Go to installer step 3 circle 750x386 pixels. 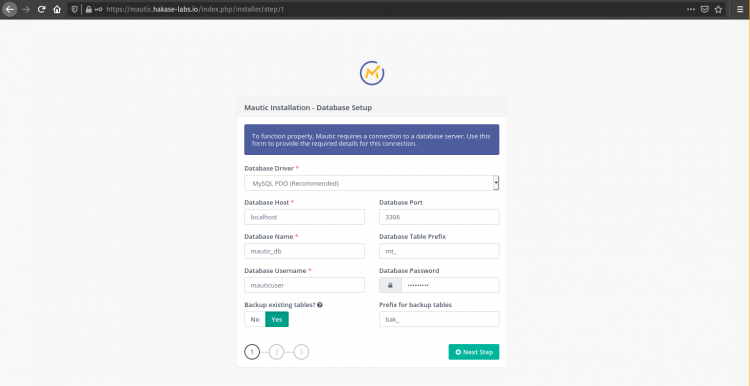301,352
